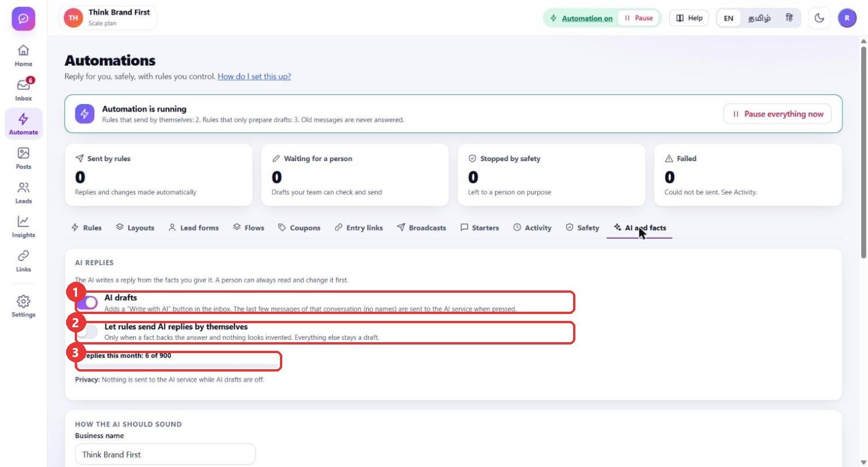Open the Think Brand First workspace switcher
Screen dimensions: 868x467
point(107,18)
